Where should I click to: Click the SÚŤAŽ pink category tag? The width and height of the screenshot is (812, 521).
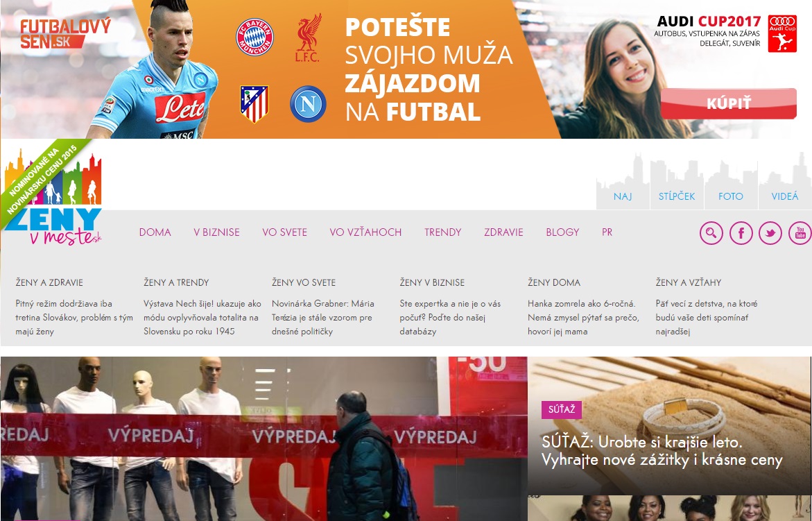[x=562, y=409]
